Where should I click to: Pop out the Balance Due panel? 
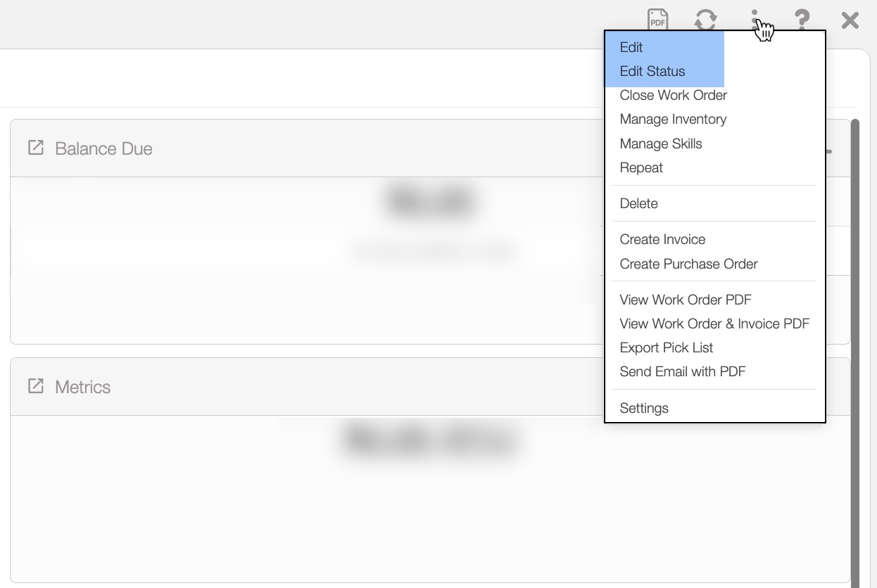pyautogui.click(x=35, y=148)
